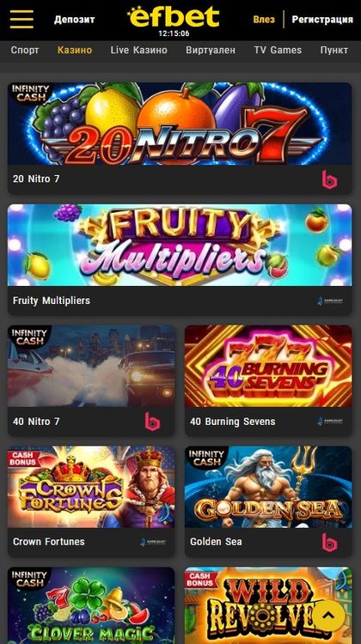Click the Влез login link
This screenshot has width=361, height=644.
click(x=264, y=19)
